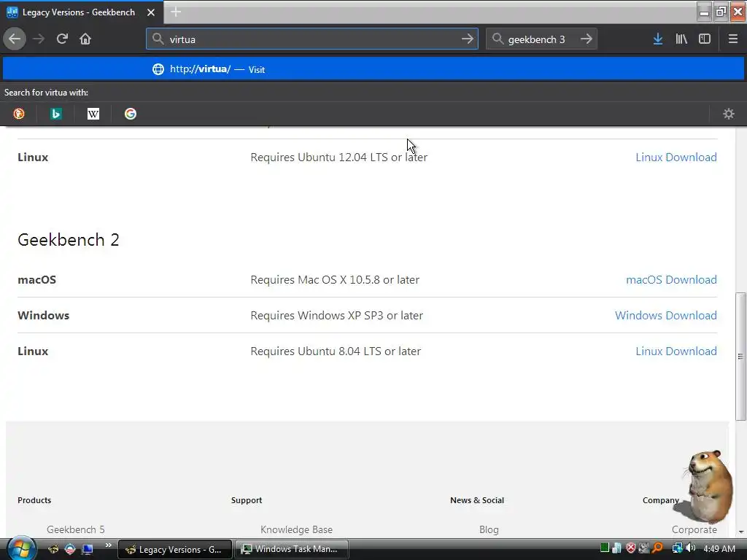Click the red security alert tray icon
Viewport: 747px width, 560px height.
pos(631,548)
